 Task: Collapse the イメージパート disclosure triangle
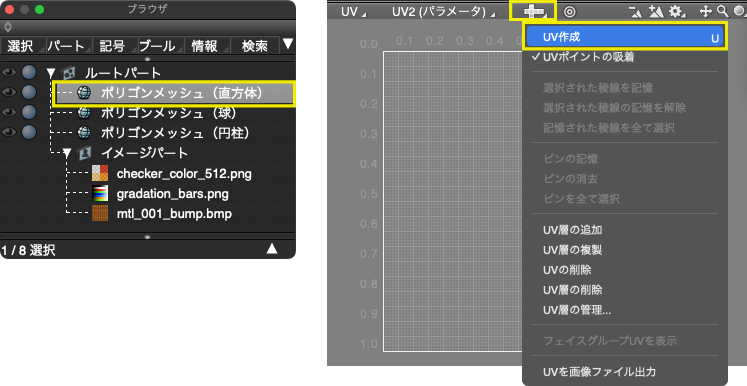coord(67,153)
